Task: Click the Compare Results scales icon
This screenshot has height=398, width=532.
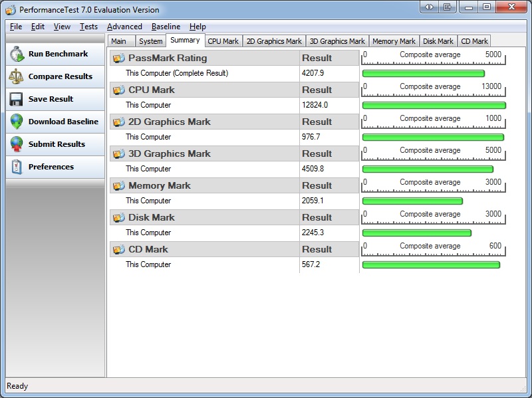Action: coord(17,77)
